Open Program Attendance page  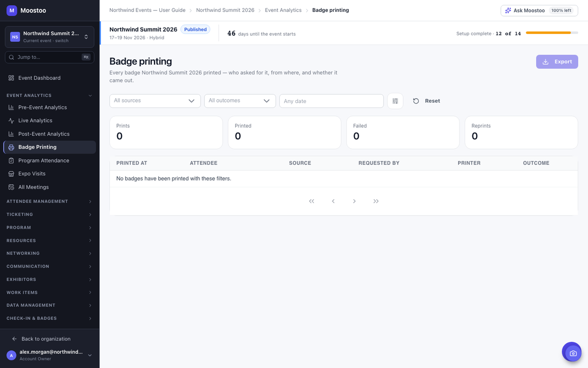(x=49, y=160)
